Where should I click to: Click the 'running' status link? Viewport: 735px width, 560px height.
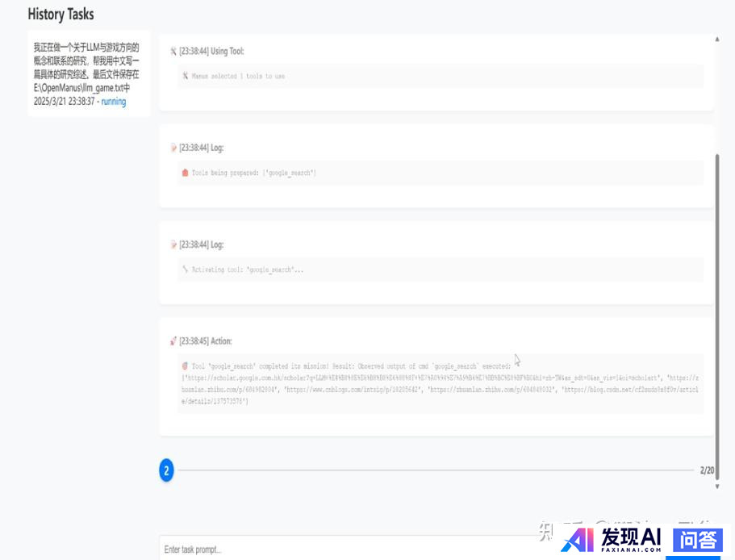point(114,102)
